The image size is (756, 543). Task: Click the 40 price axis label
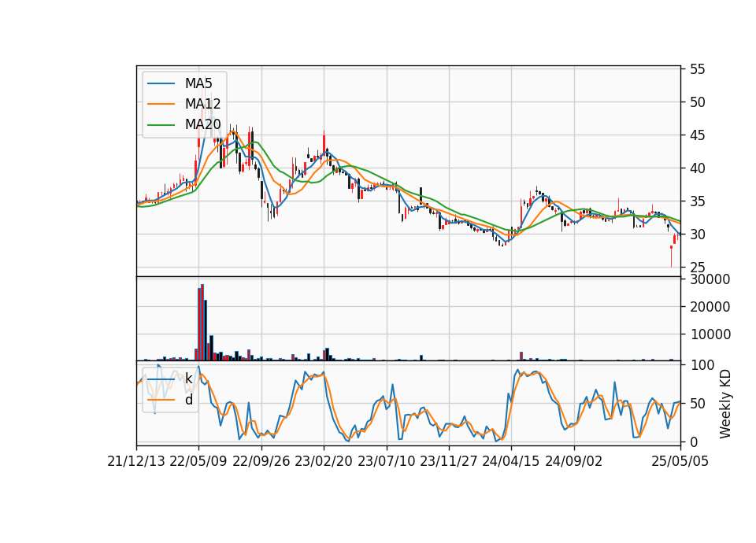point(697,168)
